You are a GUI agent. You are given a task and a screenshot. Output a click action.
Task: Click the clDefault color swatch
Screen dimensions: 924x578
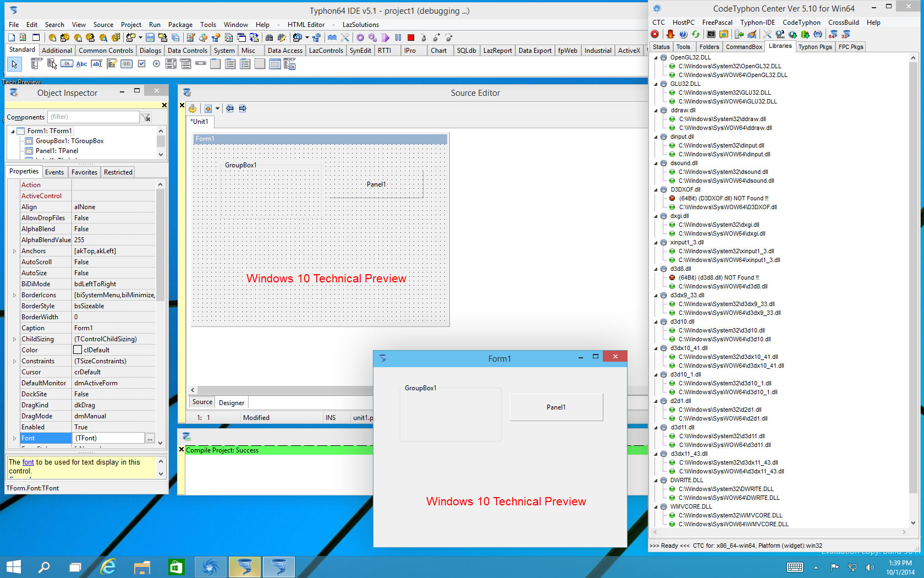pos(78,350)
